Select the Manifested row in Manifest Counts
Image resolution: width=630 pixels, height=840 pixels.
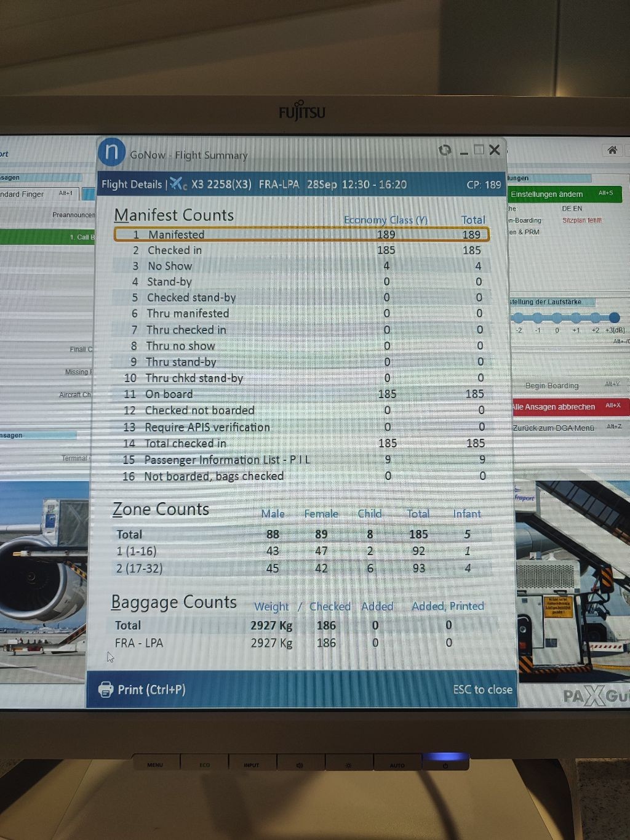pyautogui.click(x=301, y=234)
